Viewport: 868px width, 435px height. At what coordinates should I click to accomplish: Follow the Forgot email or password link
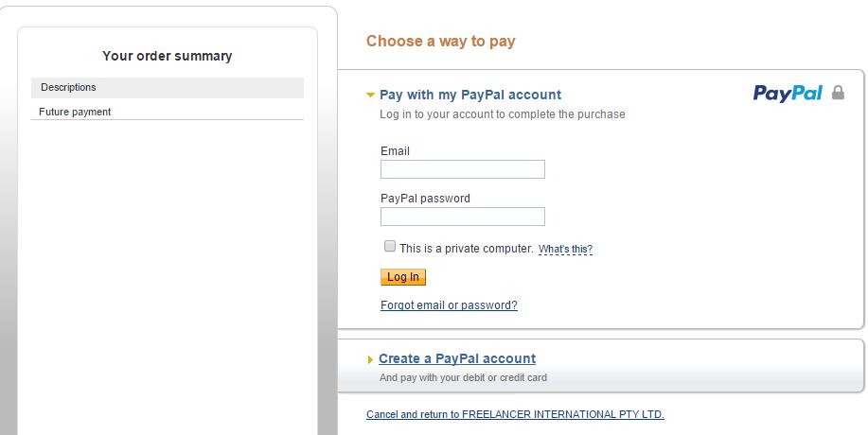pyautogui.click(x=449, y=305)
